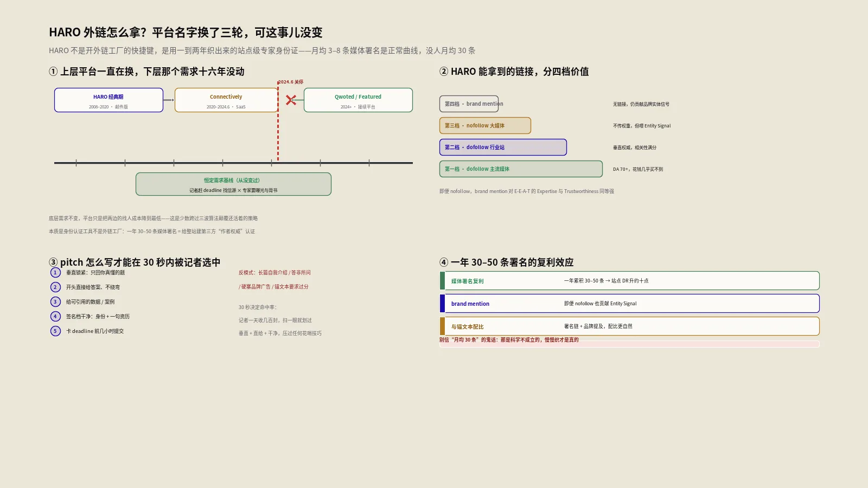The image size is (868, 488).
Task: Click the arrow linking HARO 经典期 to Connectively
Action: [x=169, y=100]
